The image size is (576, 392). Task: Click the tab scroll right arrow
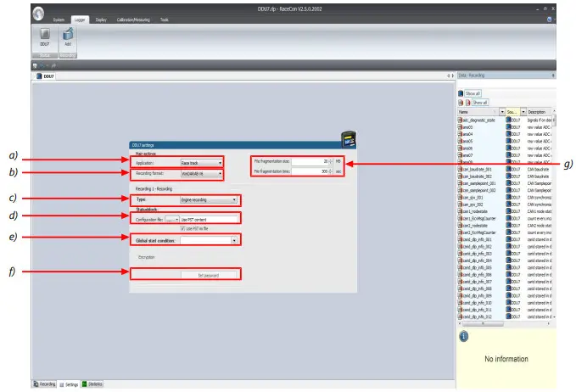(453, 76)
